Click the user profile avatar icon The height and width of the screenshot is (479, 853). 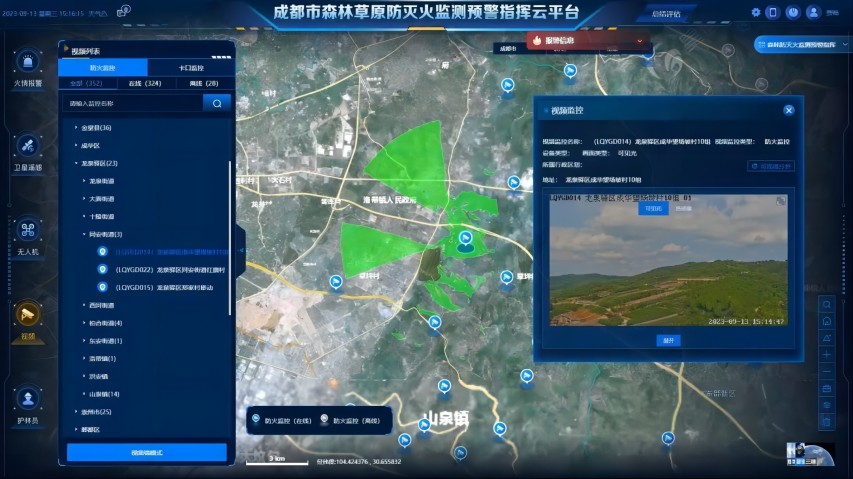click(x=813, y=12)
